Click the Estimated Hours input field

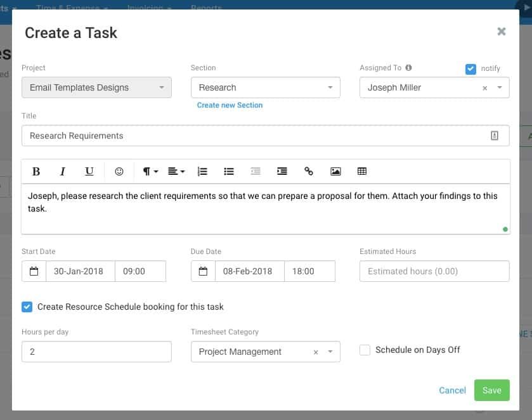[434, 271]
